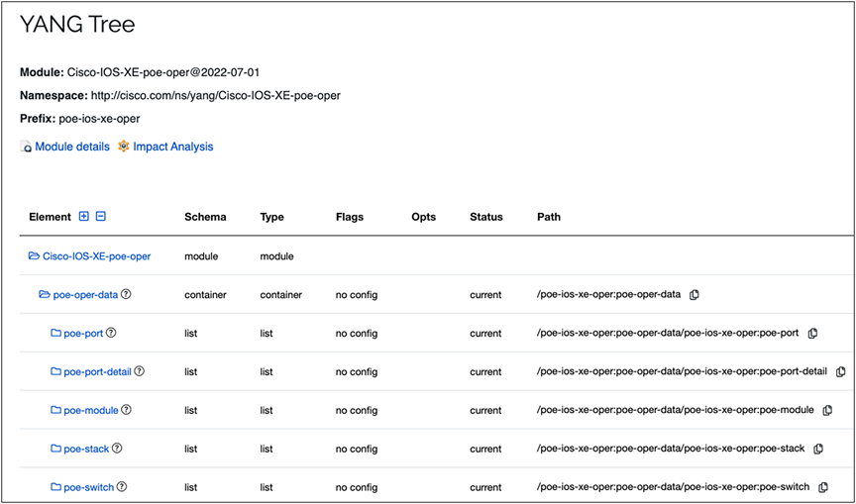This screenshot has height=504, width=856.
Task: Click the YANG Tree heading
Action: click(x=77, y=25)
